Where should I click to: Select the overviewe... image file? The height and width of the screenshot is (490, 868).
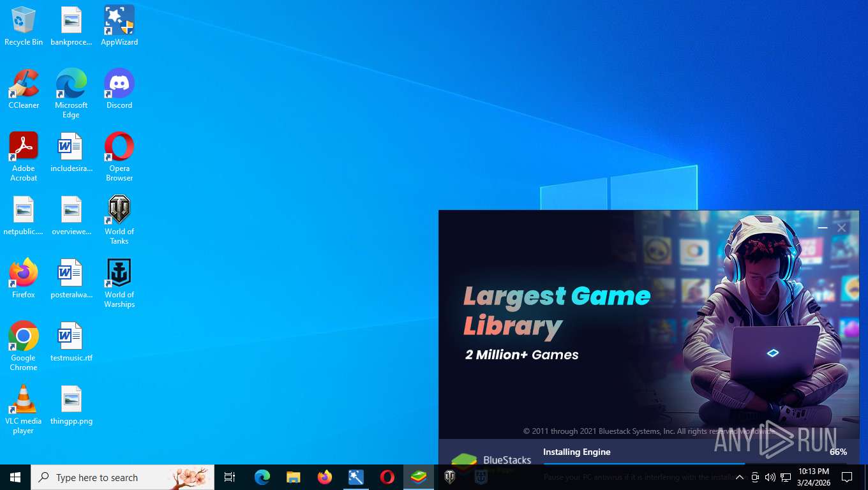[71, 216]
